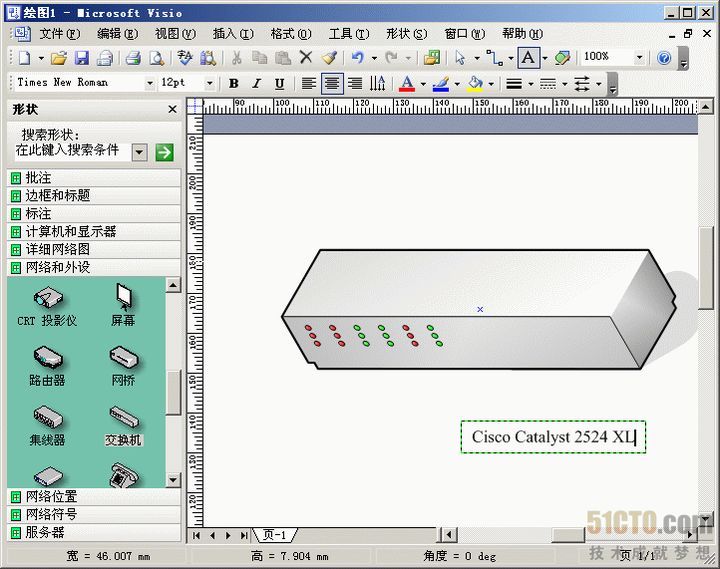Run the spelling check icon
The height and width of the screenshot is (569, 720).
tap(185, 58)
